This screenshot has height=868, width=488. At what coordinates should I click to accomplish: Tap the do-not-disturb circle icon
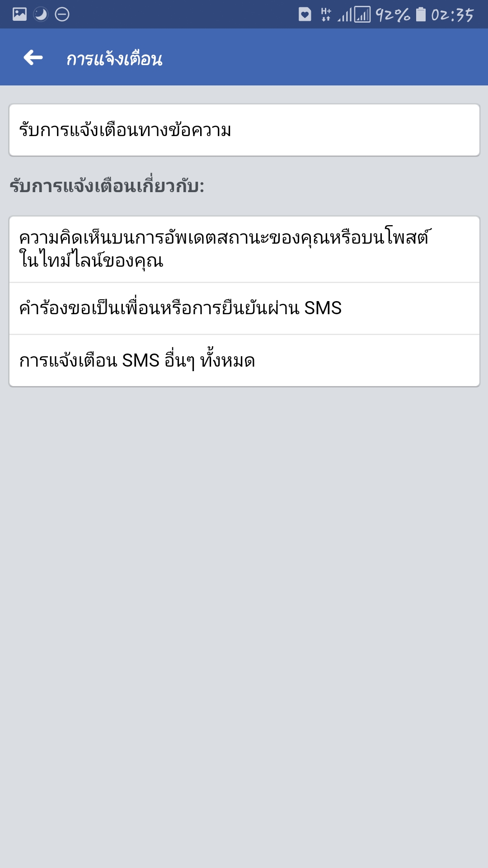pyautogui.click(x=62, y=14)
